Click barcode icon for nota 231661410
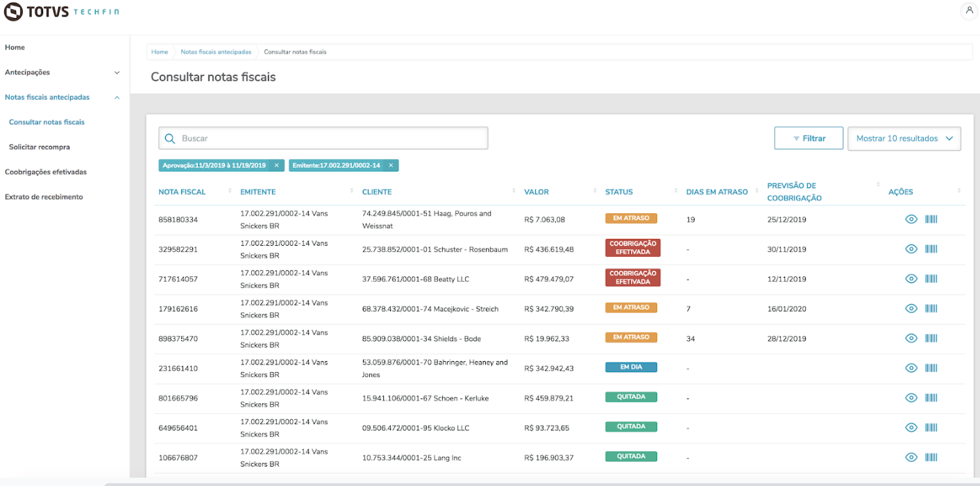Viewport: 980px width, 486px height. [x=931, y=368]
